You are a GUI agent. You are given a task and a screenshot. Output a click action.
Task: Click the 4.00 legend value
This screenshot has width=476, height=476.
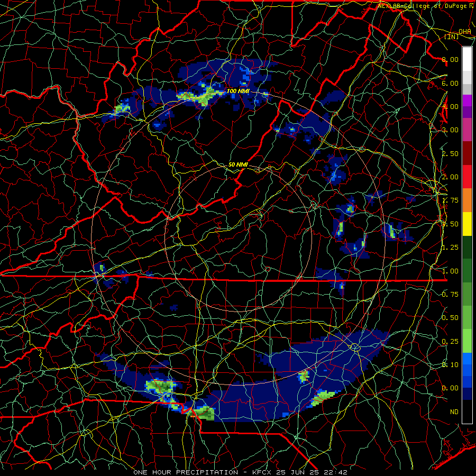pos(450,106)
